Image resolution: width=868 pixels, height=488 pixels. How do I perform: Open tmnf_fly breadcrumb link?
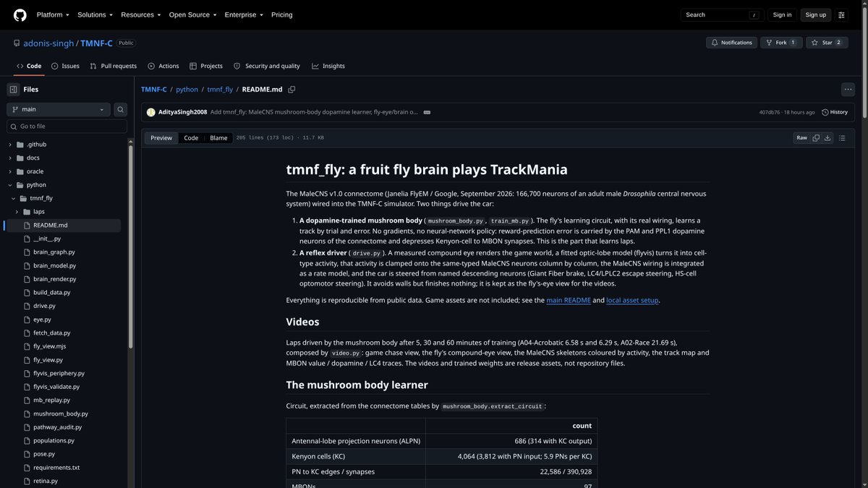click(220, 90)
